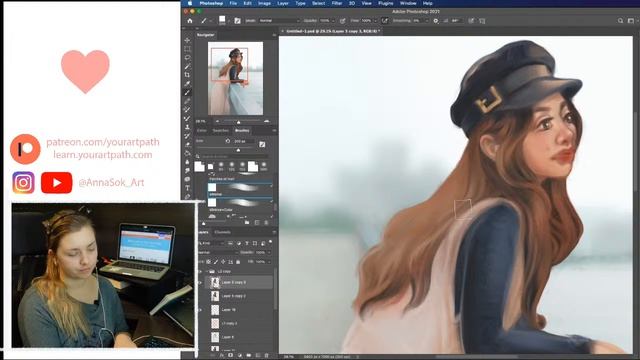
Task: Click the Navigator preview thumbnail
Action: pos(236,78)
